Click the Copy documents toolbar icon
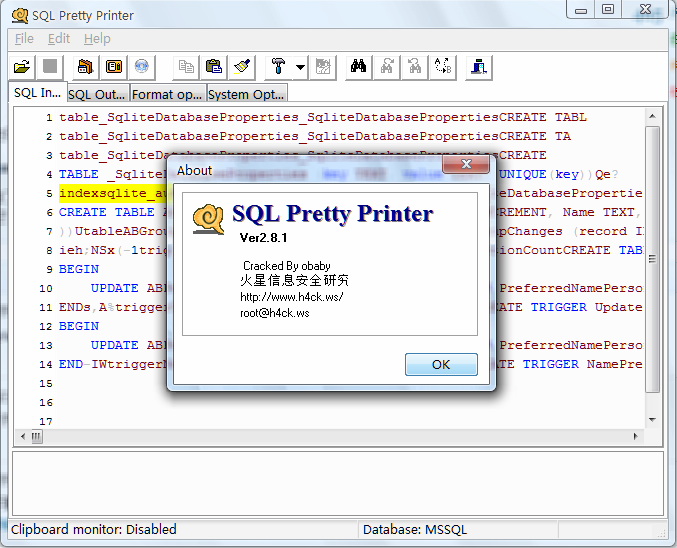 pos(186,67)
